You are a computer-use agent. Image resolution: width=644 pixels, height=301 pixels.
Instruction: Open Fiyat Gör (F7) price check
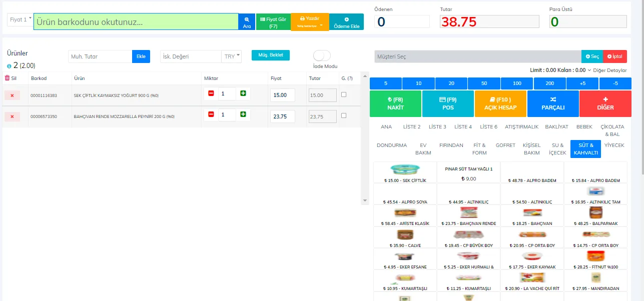(273, 21)
